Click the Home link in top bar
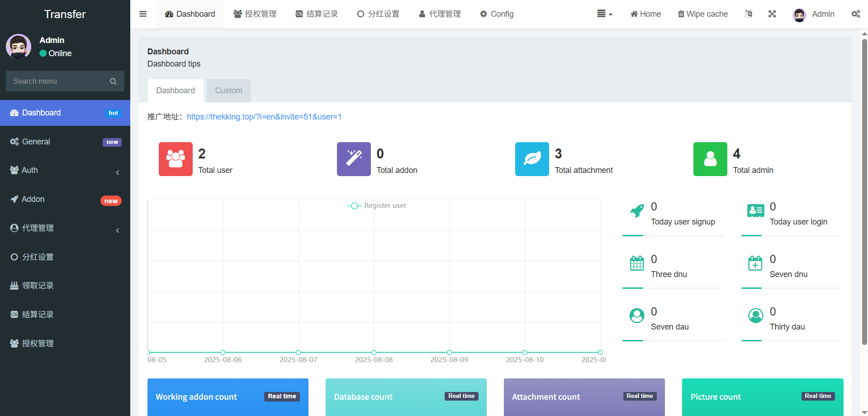Image resolution: width=868 pixels, height=416 pixels. pyautogui.click(x=645, y=14)
